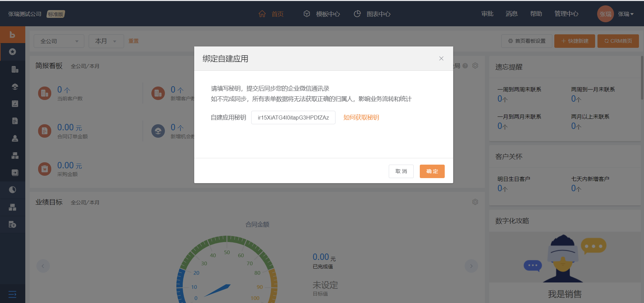Open the 张瑞 user account dropdown

(625, 14)
